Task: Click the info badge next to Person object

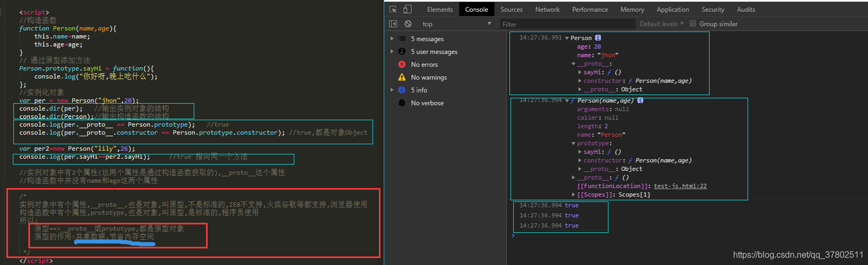Action: click(x=598, y=38)
